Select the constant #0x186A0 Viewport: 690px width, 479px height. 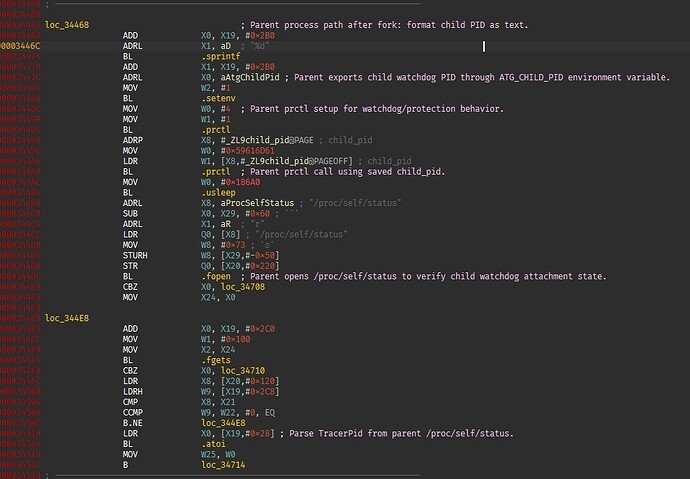click(240, 182)
